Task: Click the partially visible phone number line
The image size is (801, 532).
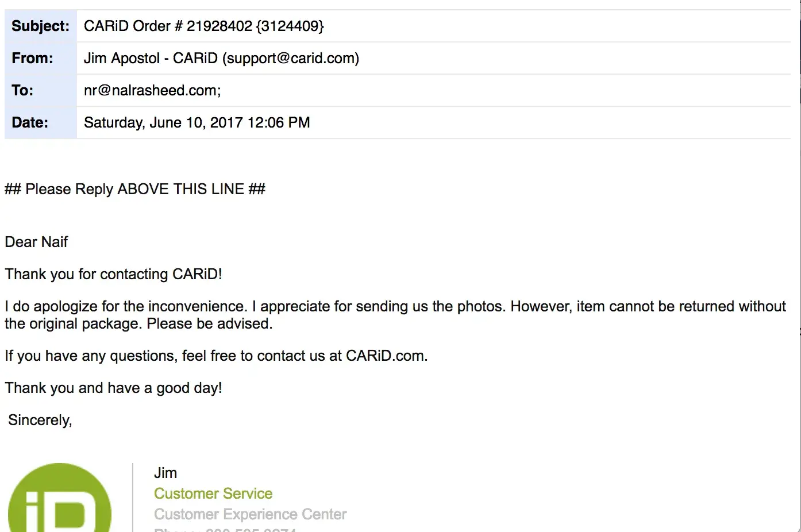Action: pos(225,529)
